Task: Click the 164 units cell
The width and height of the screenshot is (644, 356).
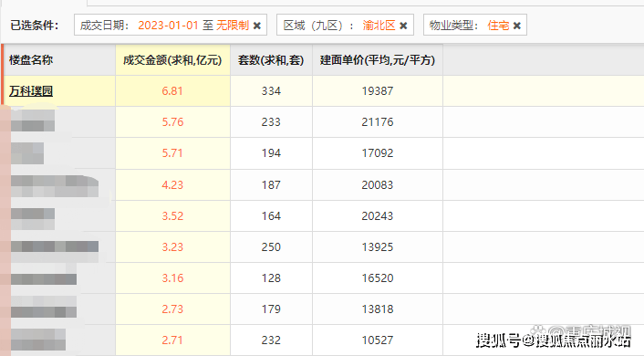Action: point(271,216)
